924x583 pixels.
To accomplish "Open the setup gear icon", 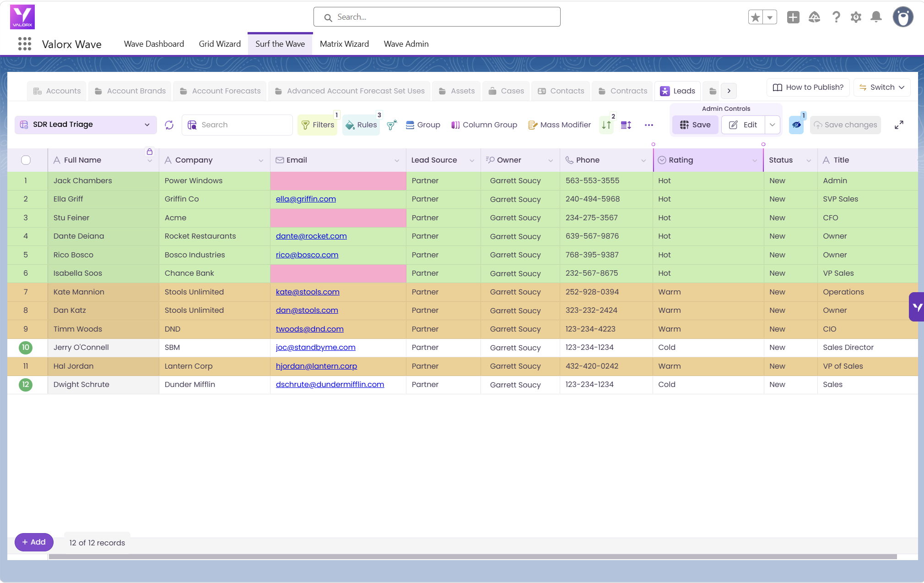I will [x=856, y=17].
